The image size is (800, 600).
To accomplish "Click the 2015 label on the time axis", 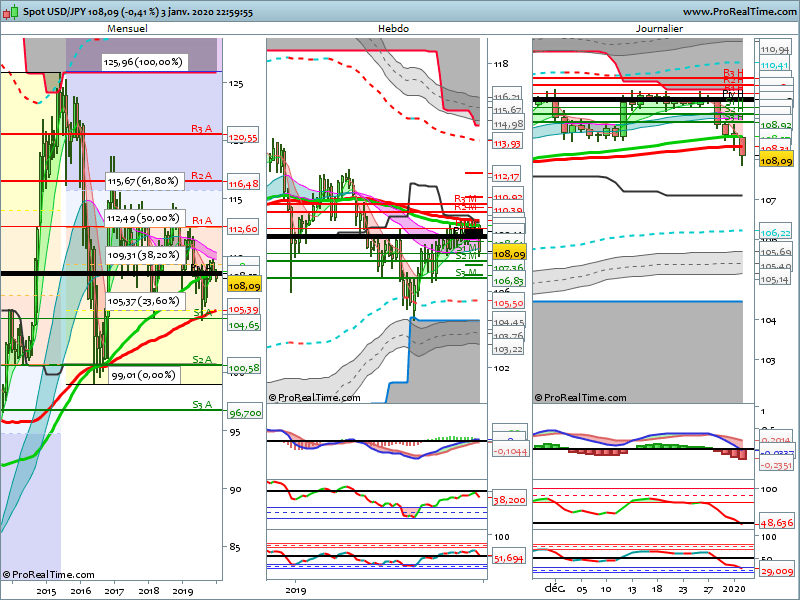I will point(46,591).
